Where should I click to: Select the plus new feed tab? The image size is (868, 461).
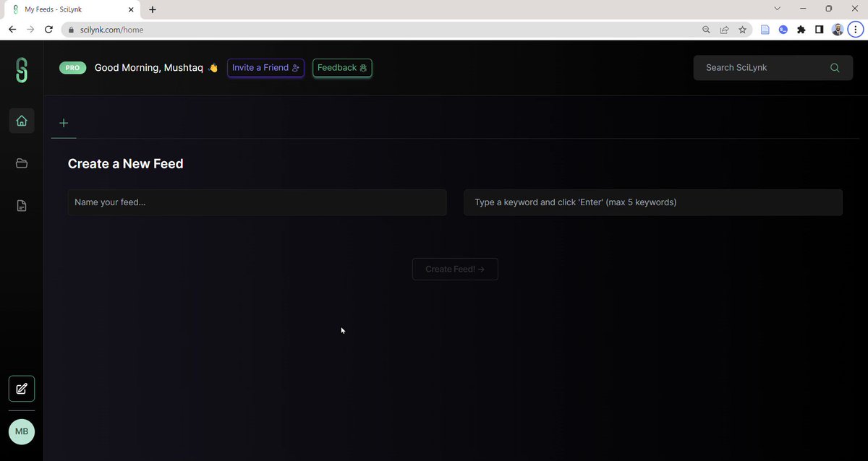(64, 124)
